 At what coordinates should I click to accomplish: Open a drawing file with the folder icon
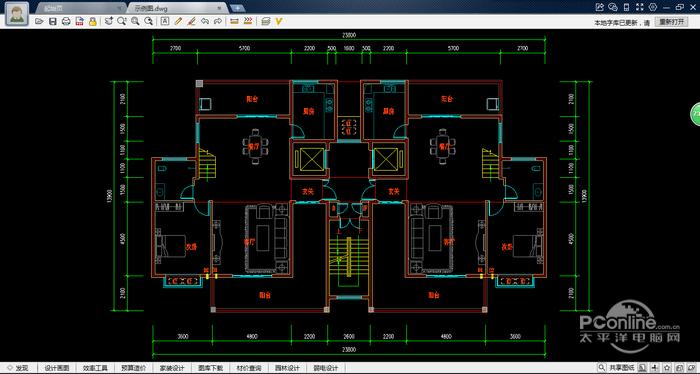click(x=39, y=21)
